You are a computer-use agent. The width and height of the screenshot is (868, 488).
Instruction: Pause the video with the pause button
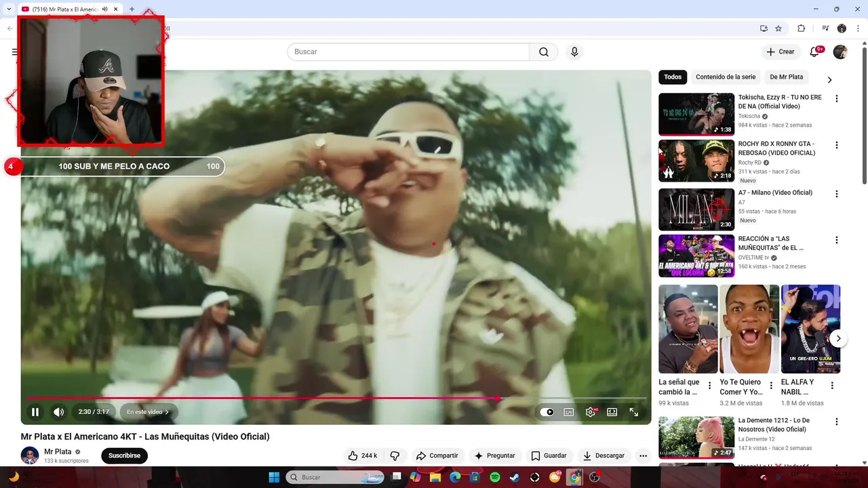[x=35, y=412]
